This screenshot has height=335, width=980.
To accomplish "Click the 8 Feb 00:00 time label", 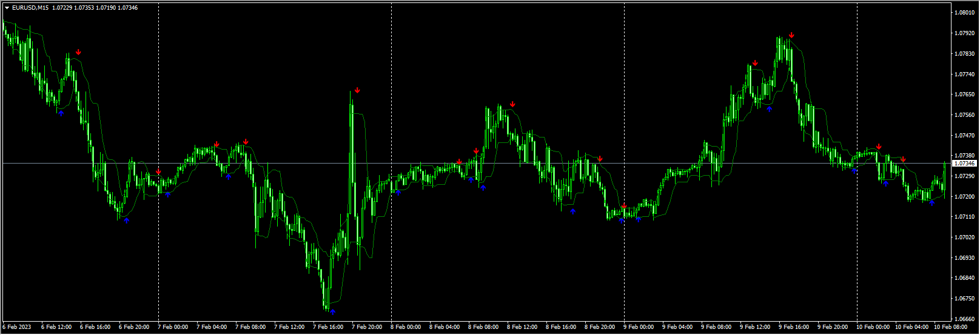I will pos(406,327).
